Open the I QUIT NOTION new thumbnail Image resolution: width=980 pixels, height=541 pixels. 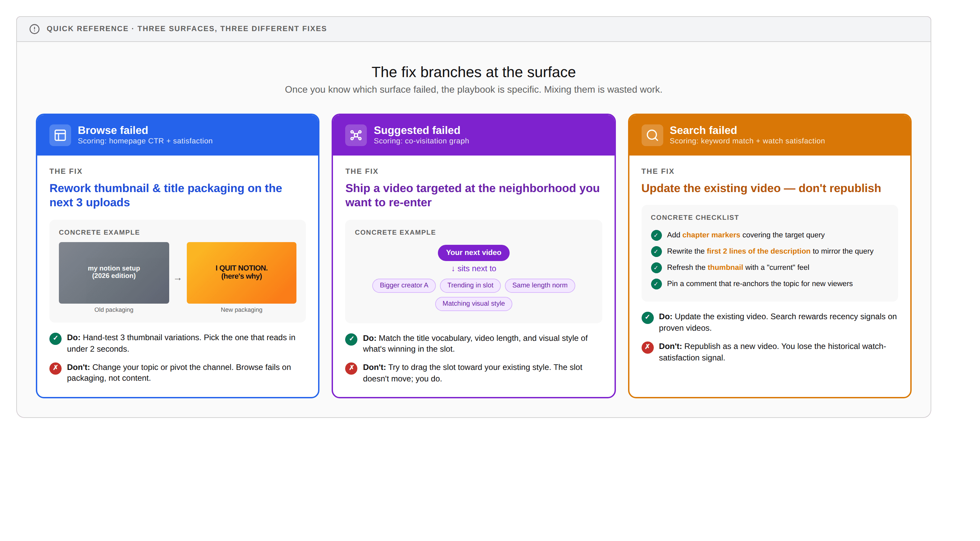tap(241, 273)
